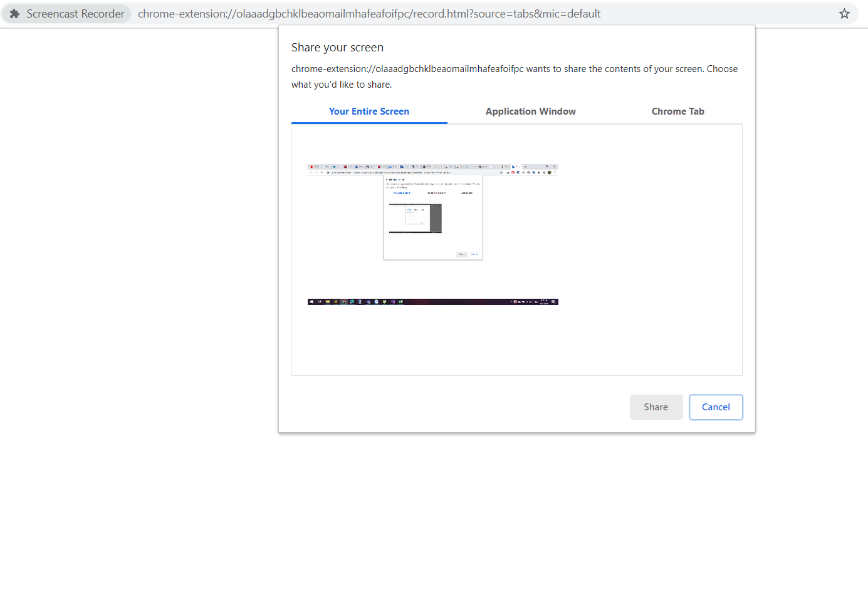
Task: Cancel the screen sharing dialog
Action: point(715,407)
